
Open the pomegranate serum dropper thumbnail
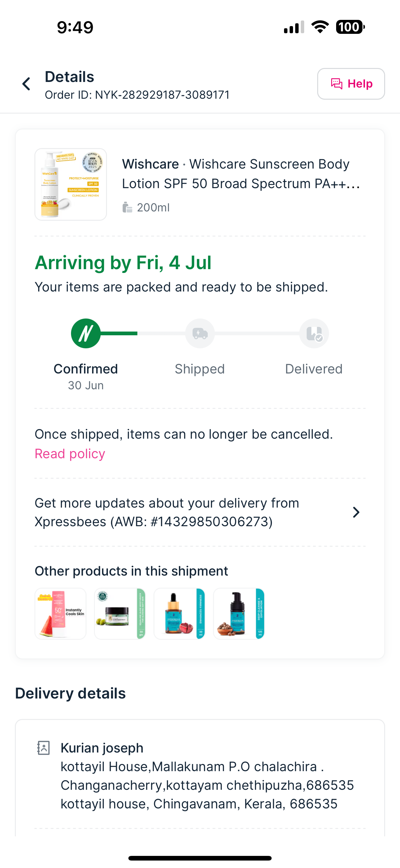click(180, 614)
